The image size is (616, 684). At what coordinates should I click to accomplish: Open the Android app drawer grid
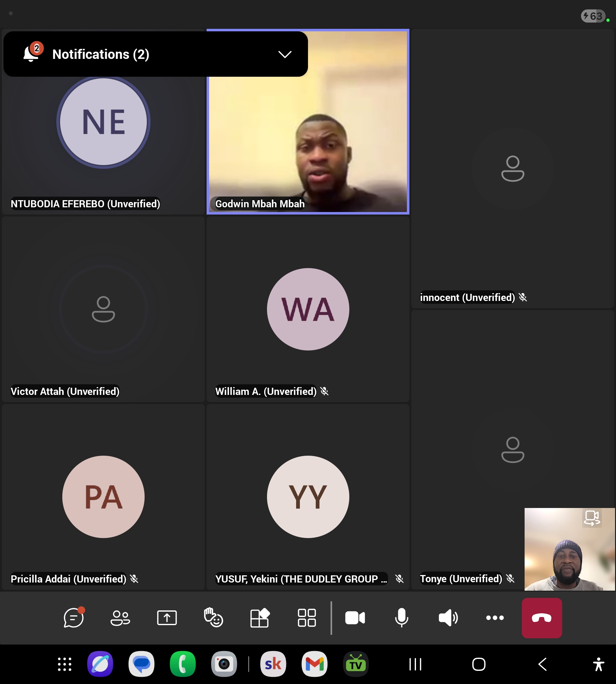[64, 664]
